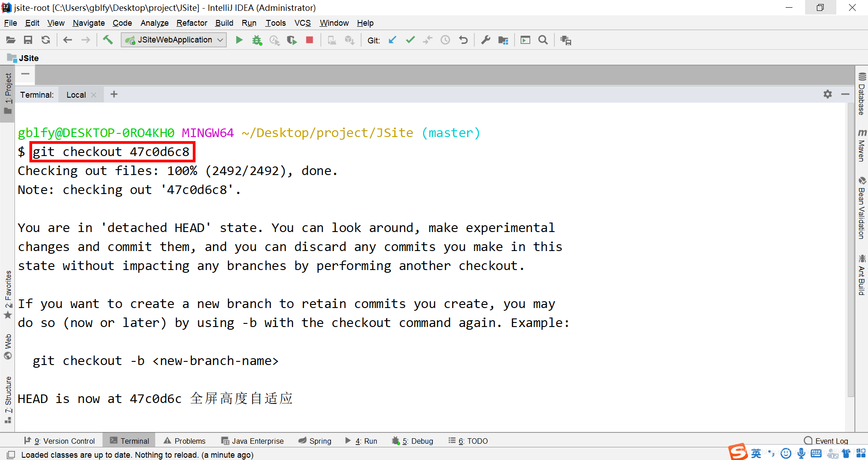868x460 pixels.
Task: Click the Open folder toolbar icon
Action: point(11,40)
